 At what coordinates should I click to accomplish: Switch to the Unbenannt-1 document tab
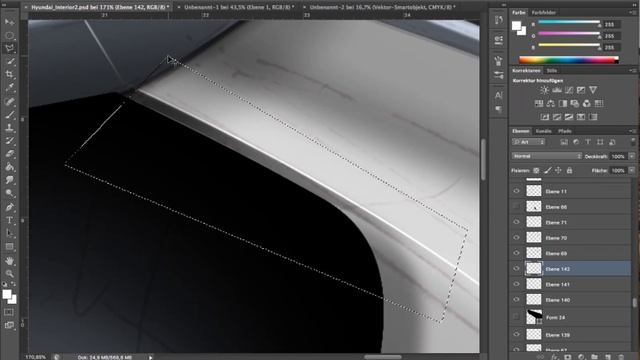pos(239,7)
